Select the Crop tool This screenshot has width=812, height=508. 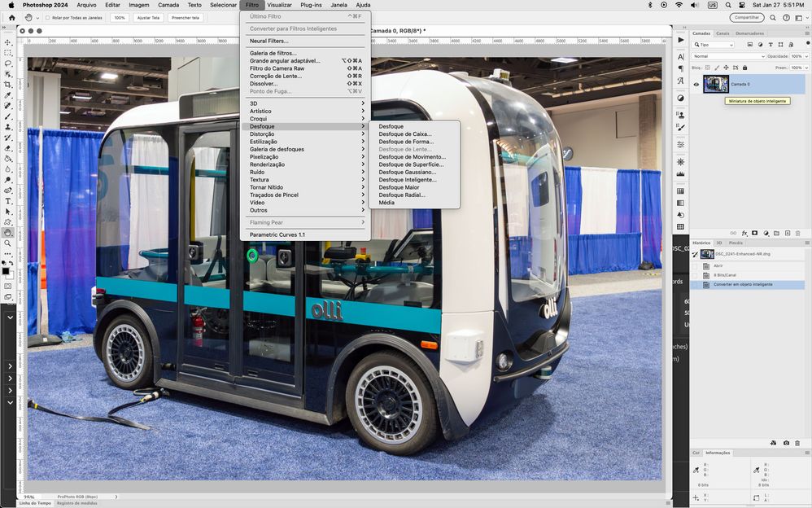click(7, 85)
